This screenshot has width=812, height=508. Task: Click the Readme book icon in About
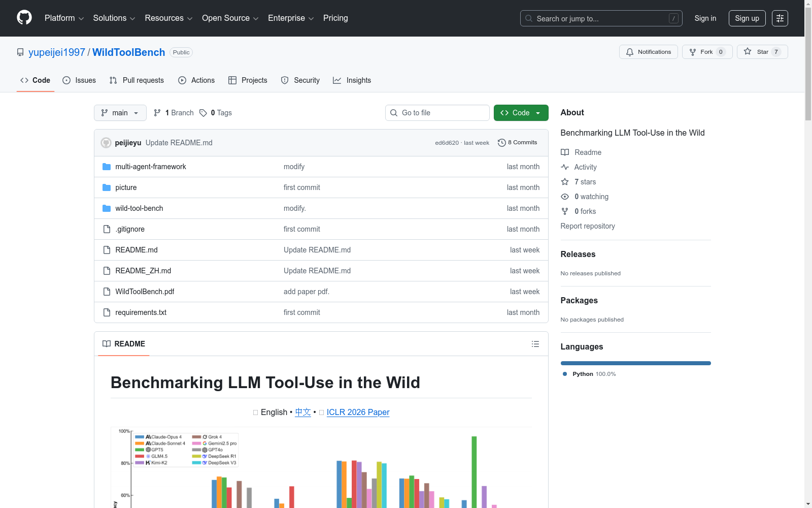pyautogui.click(x=565, y=152)
